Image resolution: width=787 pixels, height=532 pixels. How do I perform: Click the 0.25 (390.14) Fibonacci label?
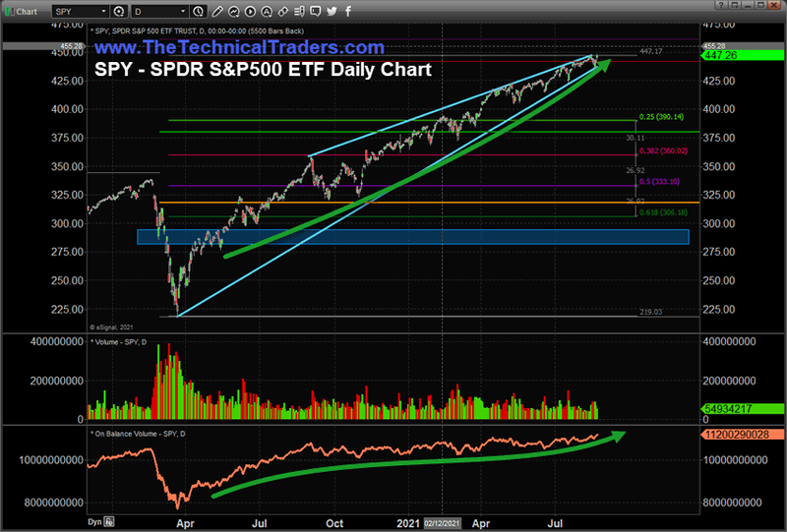coord(661,117)
